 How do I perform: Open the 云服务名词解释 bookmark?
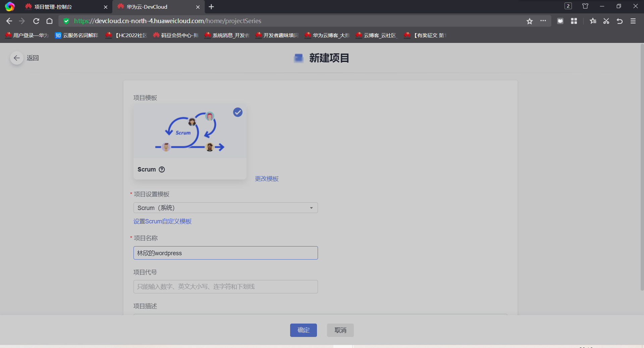pyautogui.click(x=76, y=35)
